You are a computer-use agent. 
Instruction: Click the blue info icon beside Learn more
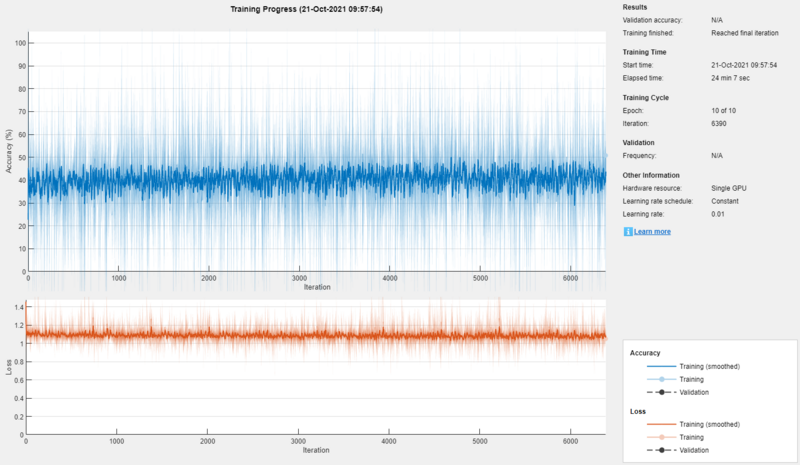[x=627, y=231]
